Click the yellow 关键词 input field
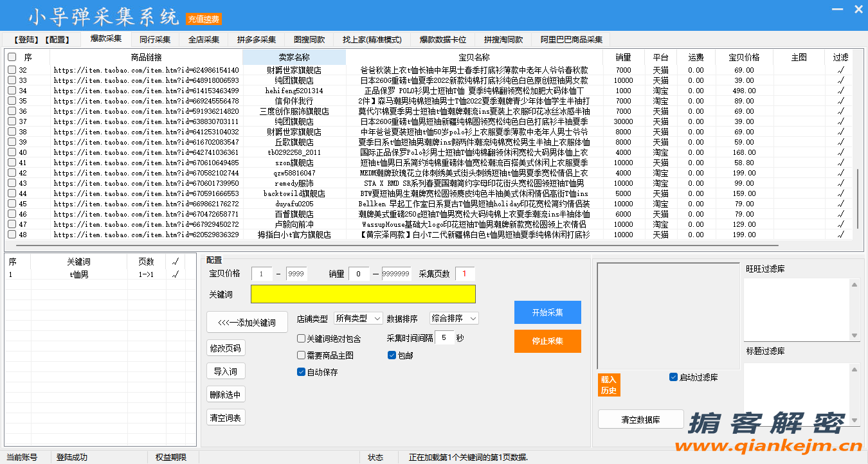868x464 pixels. 363,294
